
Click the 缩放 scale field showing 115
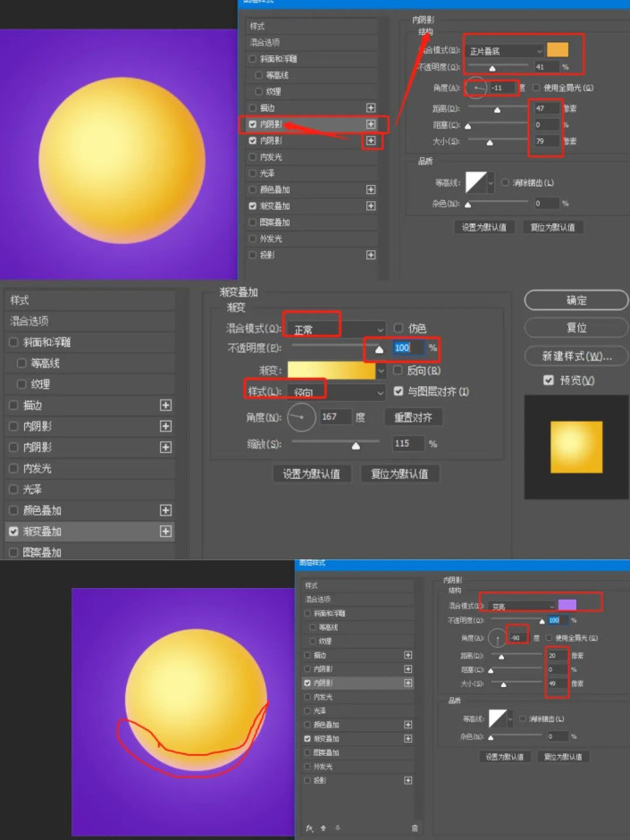pos(408,444)
